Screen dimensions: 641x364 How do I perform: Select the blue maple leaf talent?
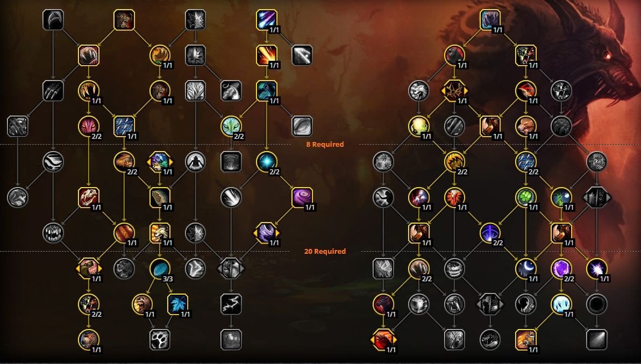177,304
